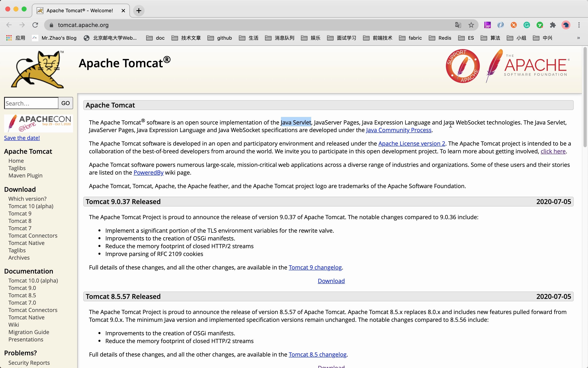The width and height of the screenshot is (588, 368).
Task: Click Download under Tomcat 9.0.37
Action: [331, 281]
